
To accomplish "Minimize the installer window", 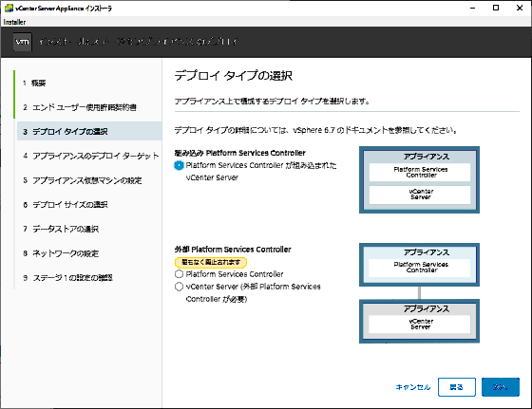I will click(x=472, y=8).
